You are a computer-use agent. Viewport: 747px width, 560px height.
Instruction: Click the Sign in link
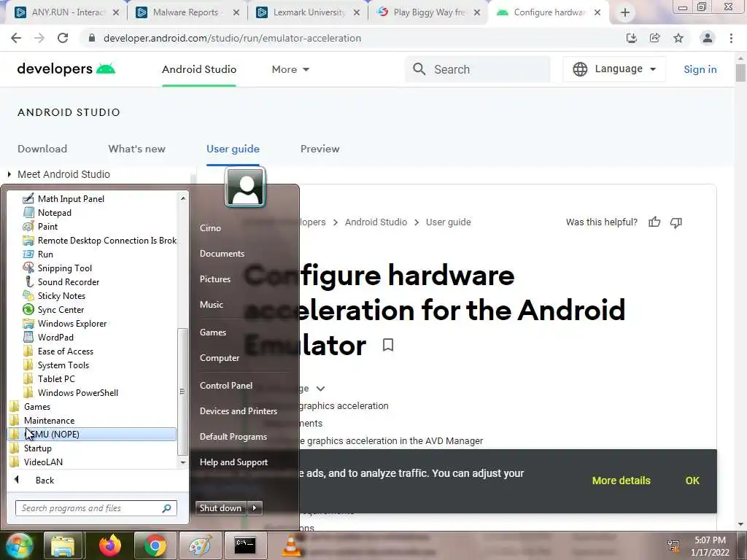click(x=700, y=69)
